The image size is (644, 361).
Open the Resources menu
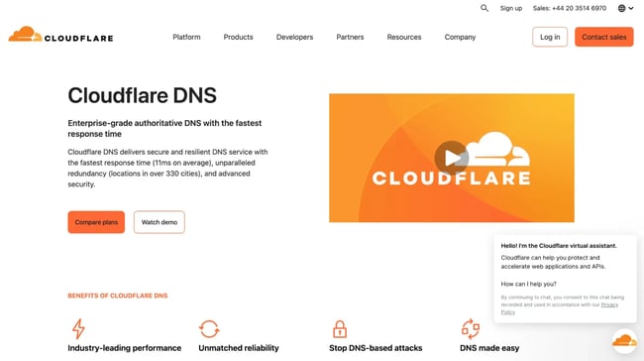404,37
